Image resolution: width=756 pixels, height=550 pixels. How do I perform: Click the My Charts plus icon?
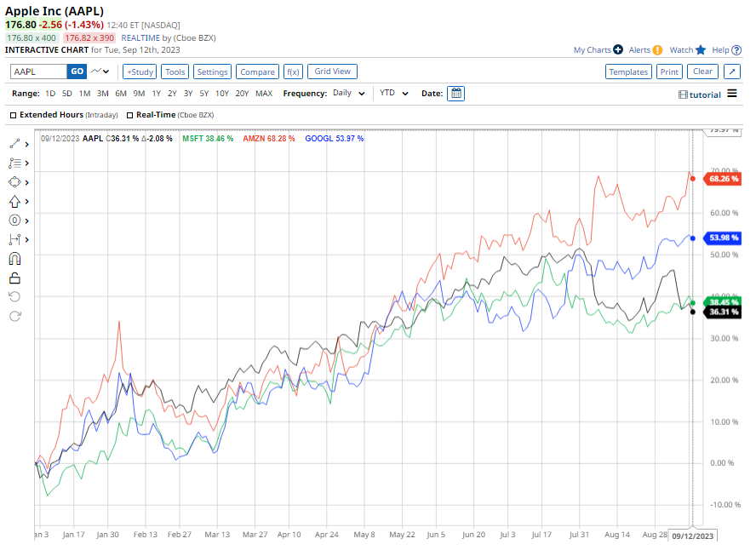click(618, 49)
